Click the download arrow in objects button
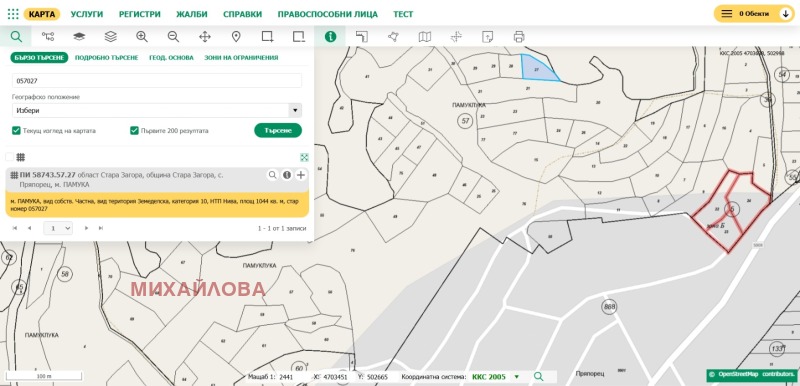 (786, 14)
